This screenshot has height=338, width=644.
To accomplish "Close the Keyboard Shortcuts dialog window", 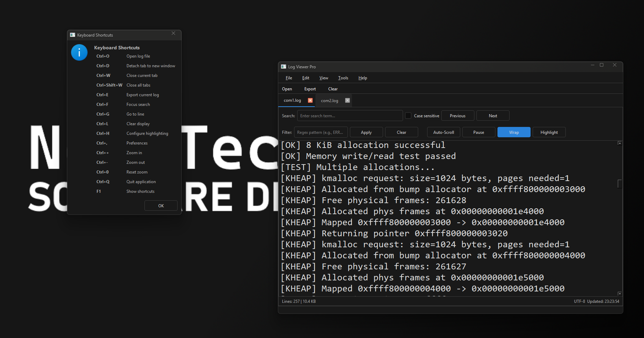I will tap(173, 33).
